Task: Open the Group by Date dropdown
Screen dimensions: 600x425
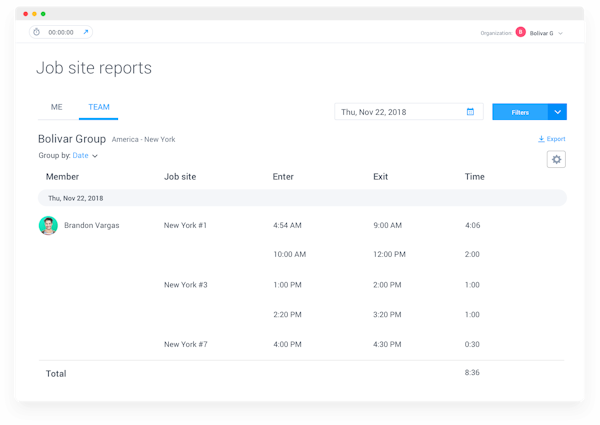Action: 85,156
